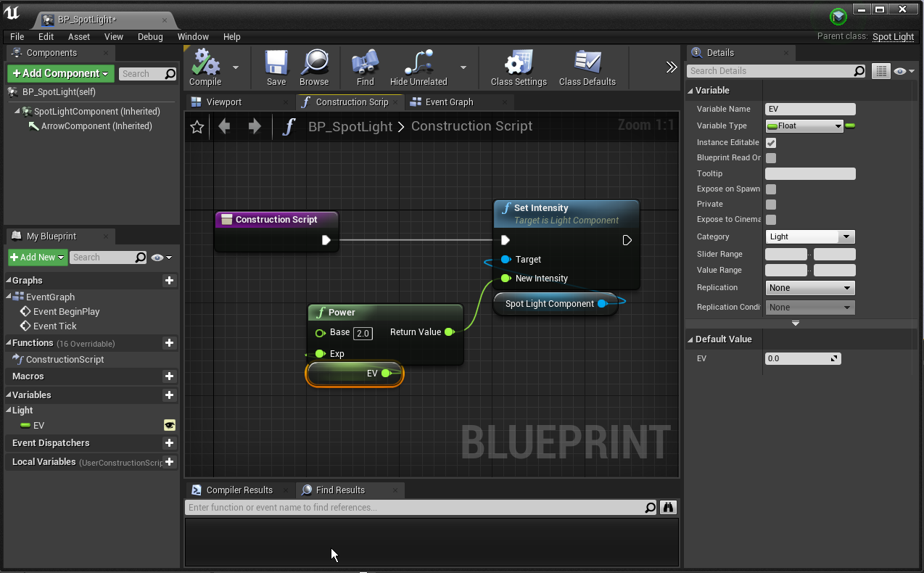Switch to the Viewport tab
This screenshot has width=924, height=573.
pos(224,102)
